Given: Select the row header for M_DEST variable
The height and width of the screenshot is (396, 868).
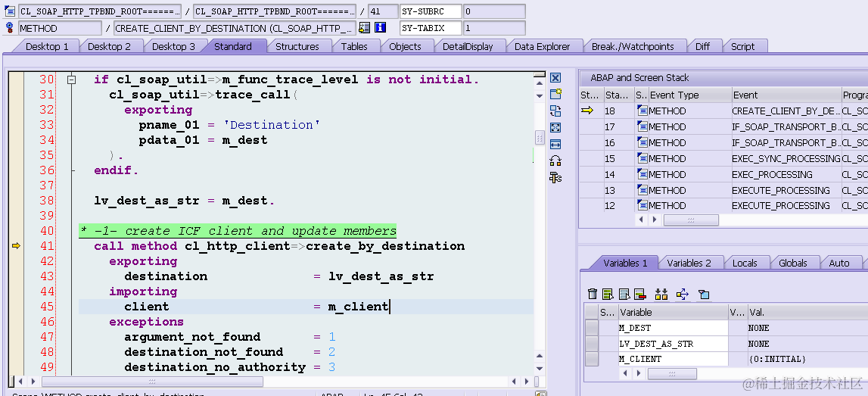Looking at the screenshot, I should tap(592, 328).
